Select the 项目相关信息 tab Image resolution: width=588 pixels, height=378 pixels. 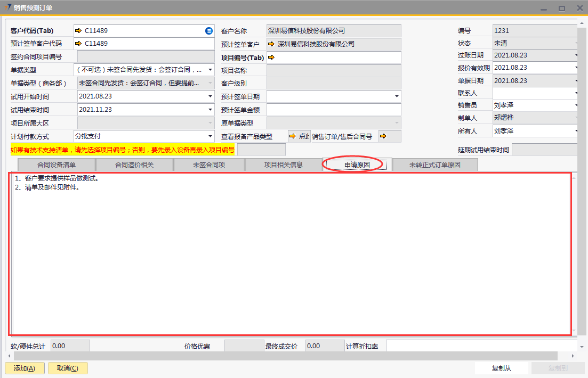point(284,165)
